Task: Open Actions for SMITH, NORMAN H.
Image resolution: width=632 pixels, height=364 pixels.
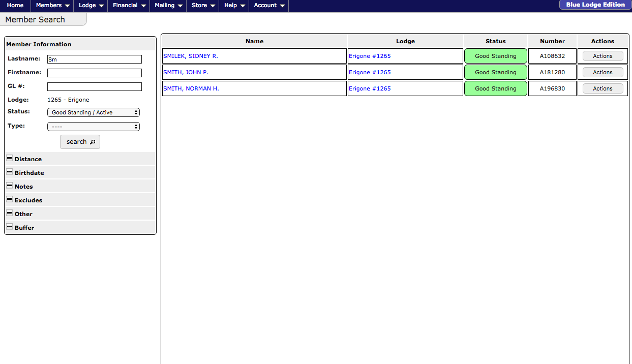Action: (603, 88)
